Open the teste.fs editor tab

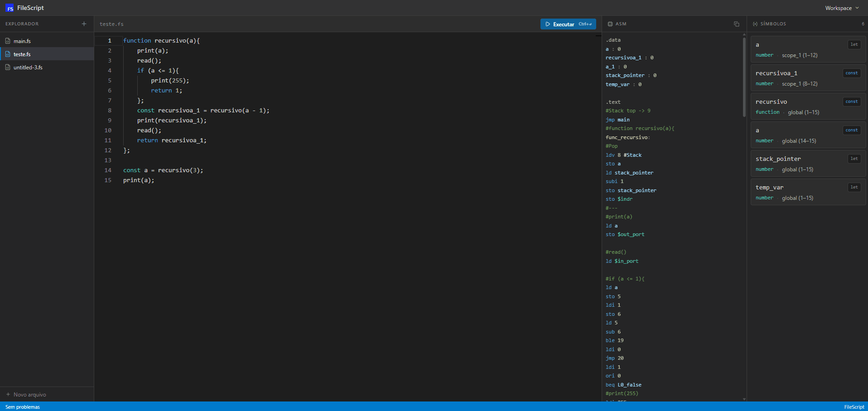tap(111, 24)
